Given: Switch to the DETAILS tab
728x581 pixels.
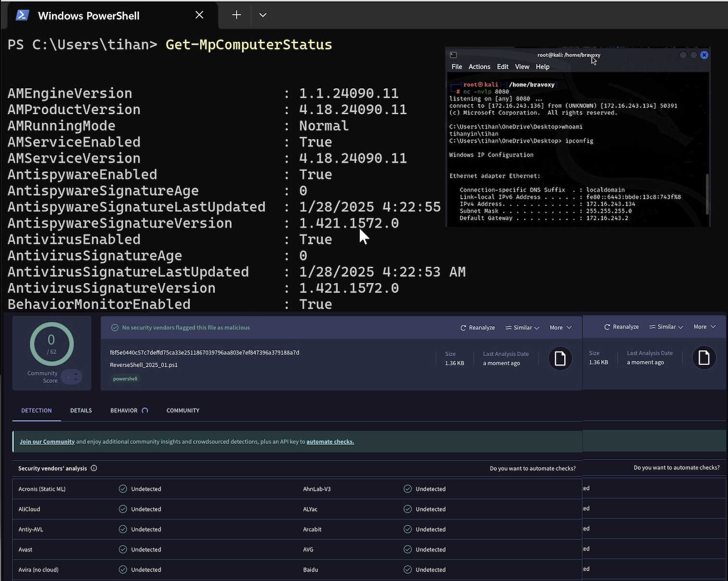Looking at the screenshot, I should [x=81, y=411].
